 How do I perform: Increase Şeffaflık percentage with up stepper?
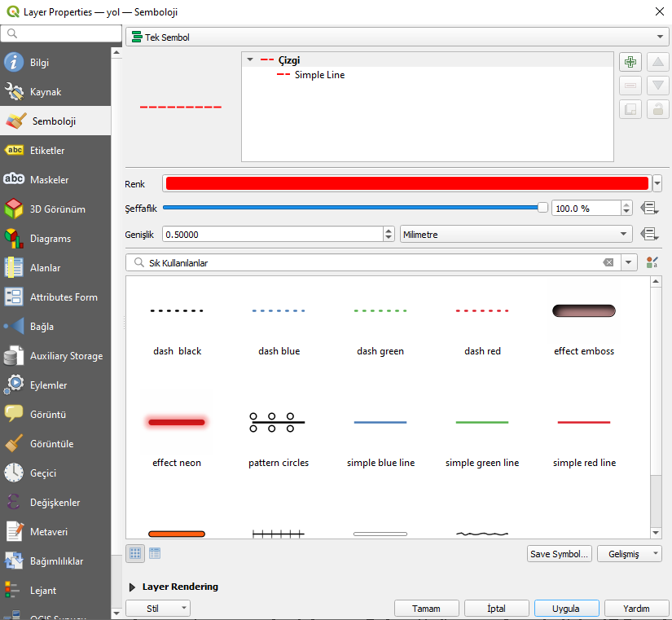tap(626, 205)
